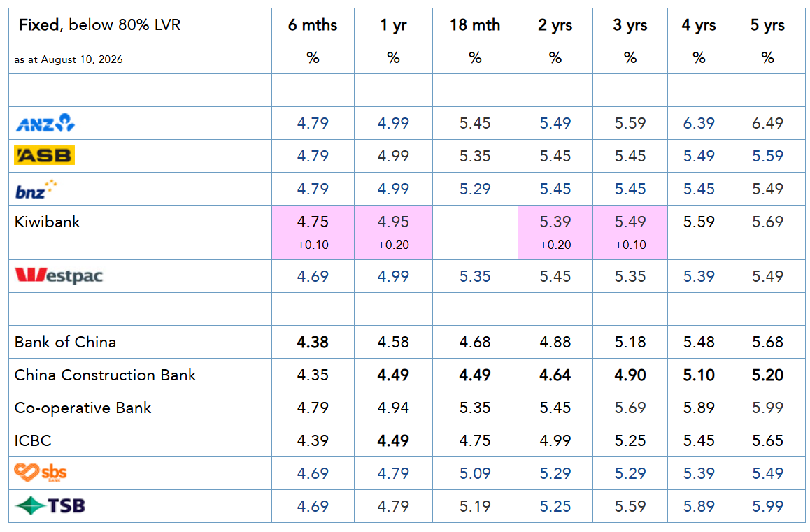Select ICBC 5 years rate 5.65
Screen dimensions: 810x532
(x=767, y=440)
